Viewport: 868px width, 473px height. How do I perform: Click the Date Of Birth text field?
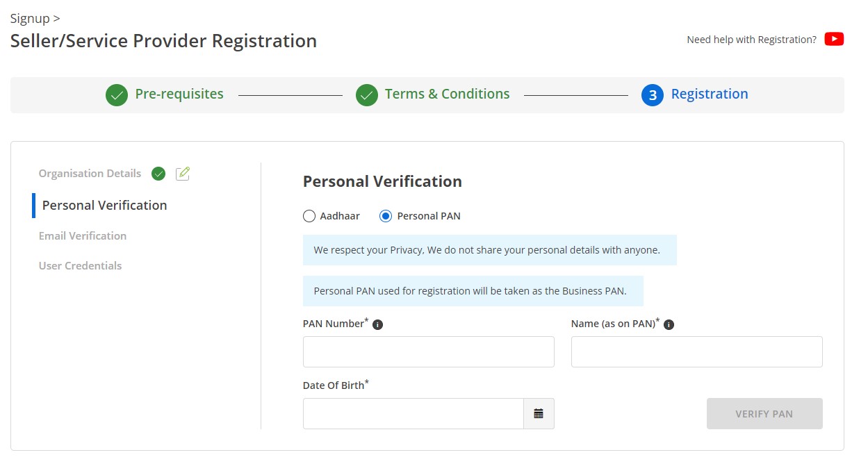click(x=413, y=413)
